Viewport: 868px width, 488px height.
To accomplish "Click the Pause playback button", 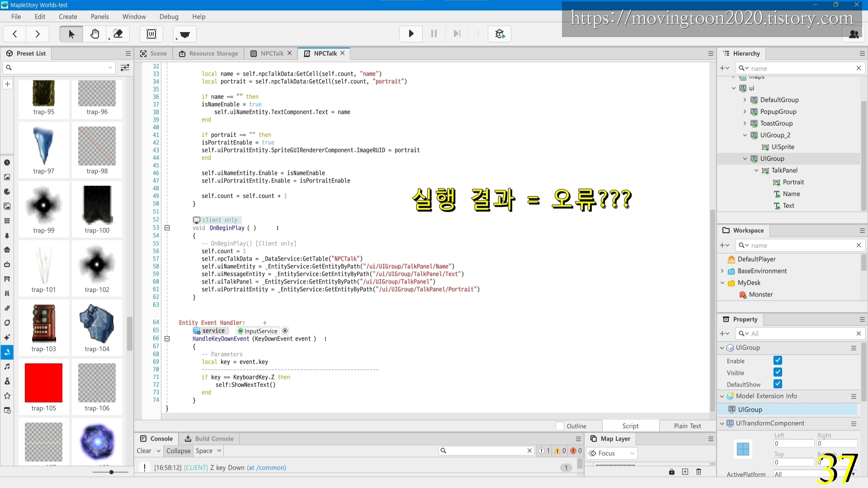I will point(434,34).
